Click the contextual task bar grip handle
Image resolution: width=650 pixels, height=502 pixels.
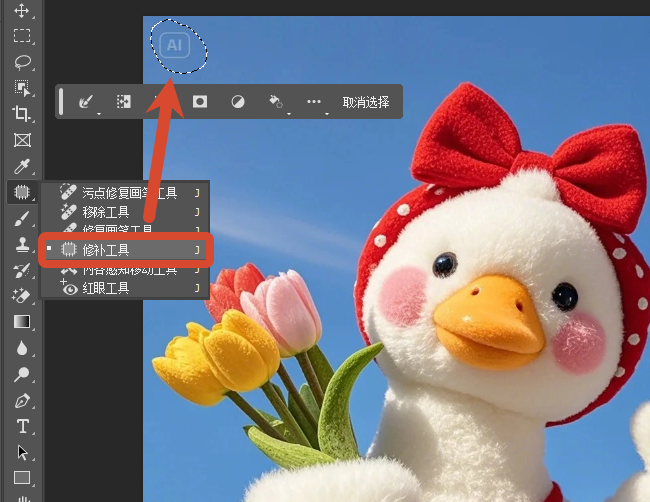tap(61, 102)
